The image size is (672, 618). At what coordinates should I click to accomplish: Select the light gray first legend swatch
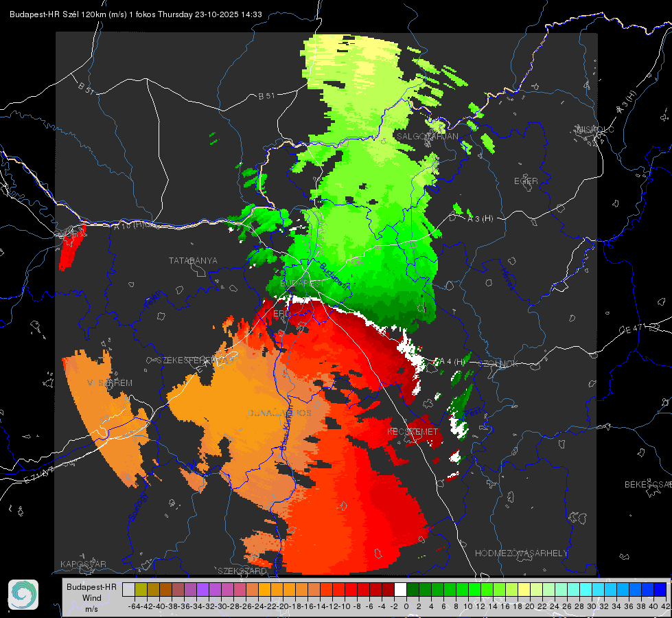[128, 589]
